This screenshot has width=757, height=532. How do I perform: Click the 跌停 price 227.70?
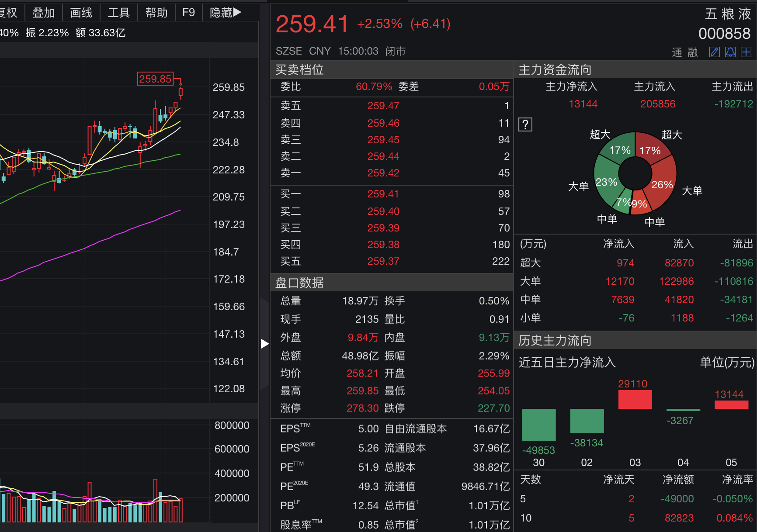[493, 408]
